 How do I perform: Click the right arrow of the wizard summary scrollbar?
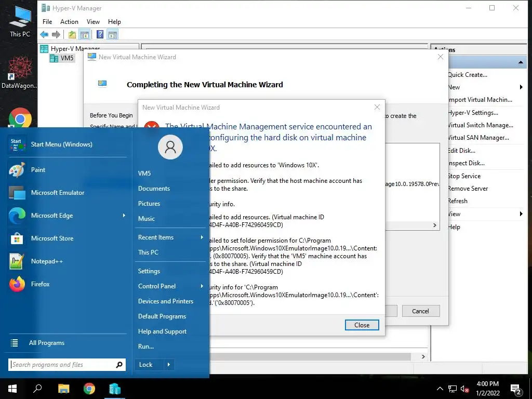tap(435, 225)
